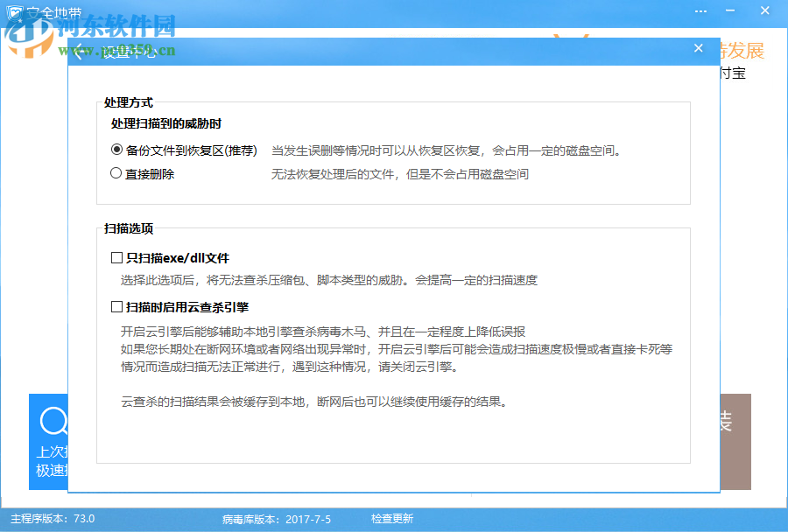Close the 设置中心 dialog with its X
This screenshot has height=532, width=788.
698,49
